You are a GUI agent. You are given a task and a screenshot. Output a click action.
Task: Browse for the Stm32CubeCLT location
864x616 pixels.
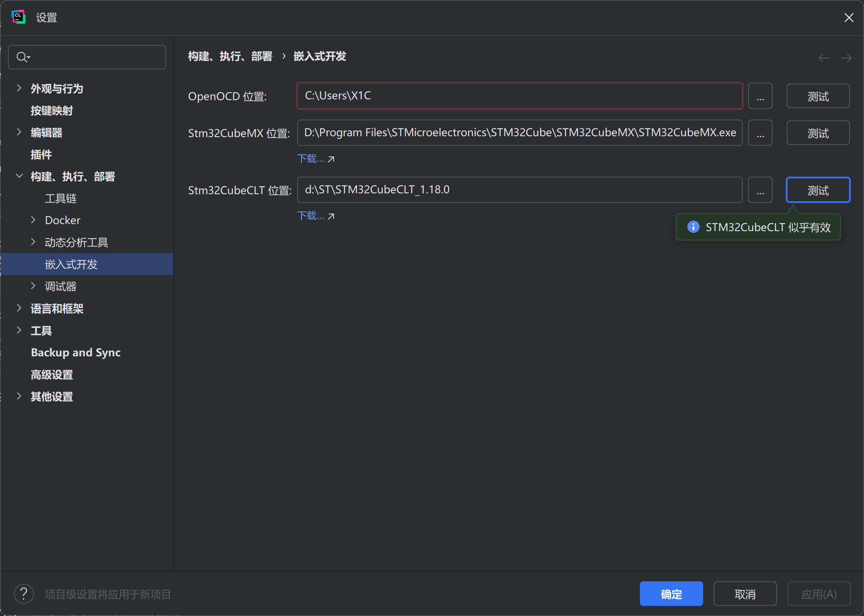[760, 190]
